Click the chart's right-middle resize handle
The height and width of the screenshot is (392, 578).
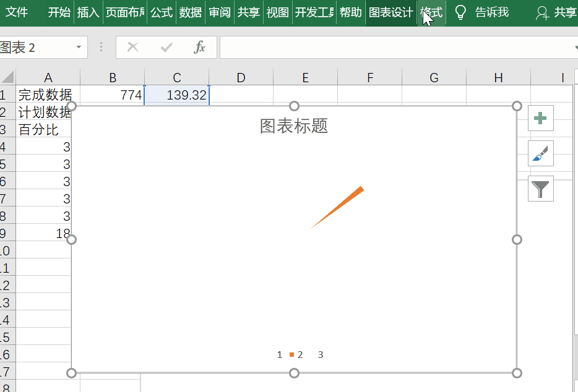click(x=517, y=239)
